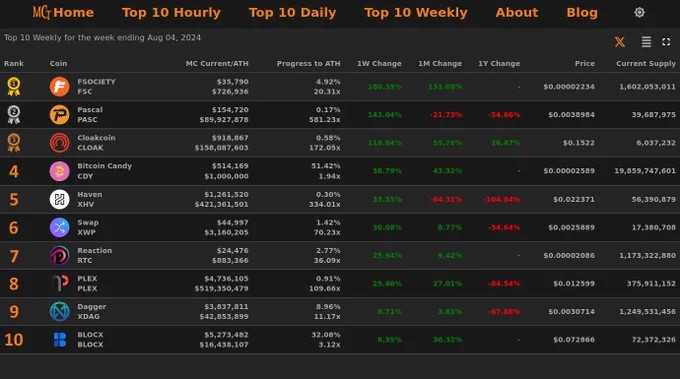The width and height of the screenshot is (680, 379).
Task: Sort by the Coin column header
Action: 58,63
